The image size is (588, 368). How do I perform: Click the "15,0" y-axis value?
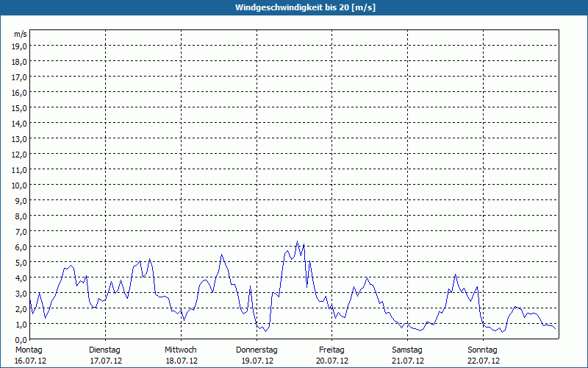[x=20, y=107]
